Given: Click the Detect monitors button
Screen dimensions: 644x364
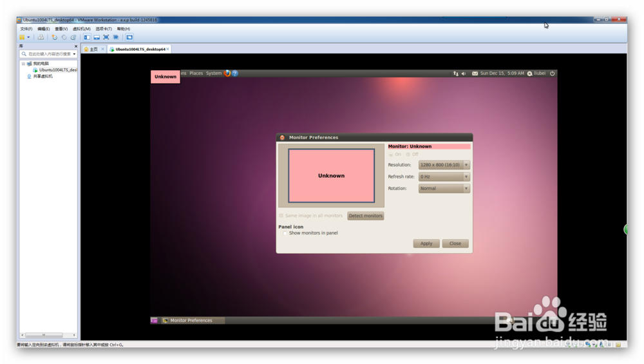Looking at the screenshot, I should point(366,216).
